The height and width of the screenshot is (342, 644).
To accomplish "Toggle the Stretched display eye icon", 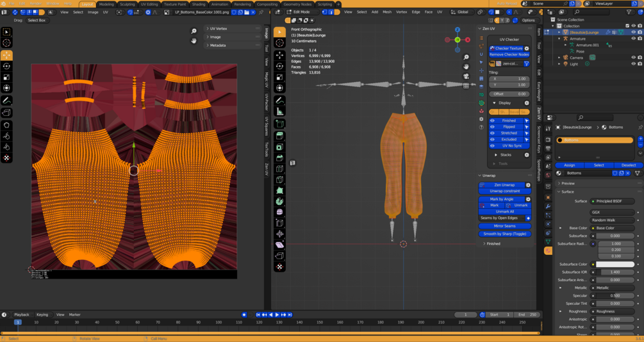I will (x=493, y=133).
